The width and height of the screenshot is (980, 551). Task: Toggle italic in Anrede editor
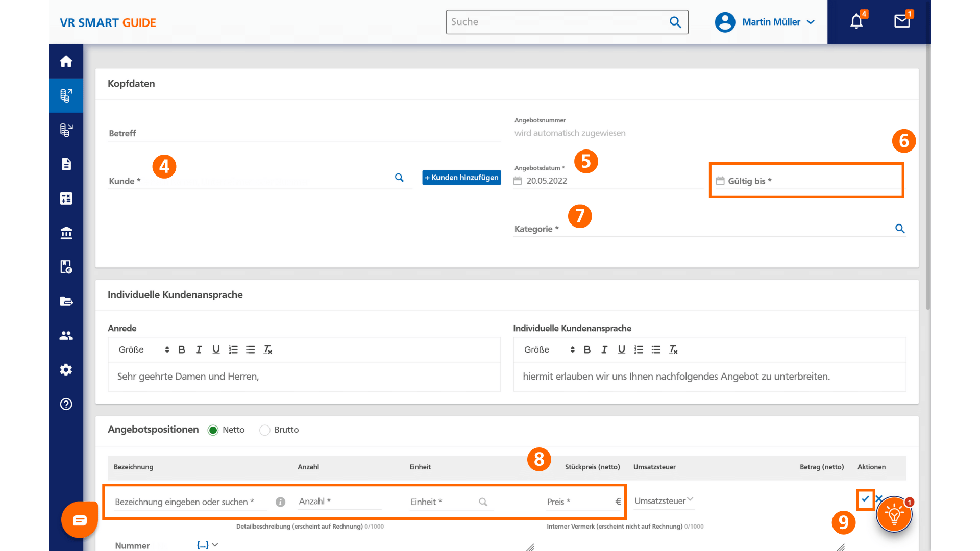(199, 349)
